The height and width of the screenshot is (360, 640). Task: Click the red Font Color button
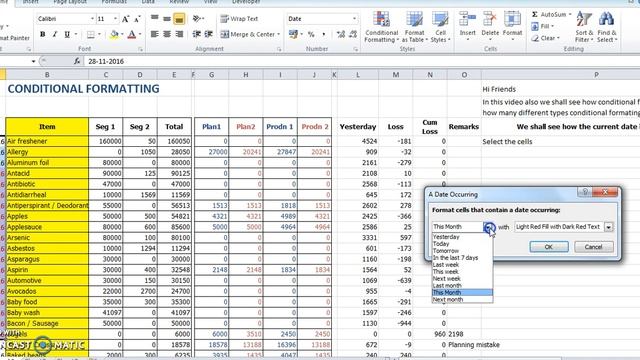(x=132, y=35)
